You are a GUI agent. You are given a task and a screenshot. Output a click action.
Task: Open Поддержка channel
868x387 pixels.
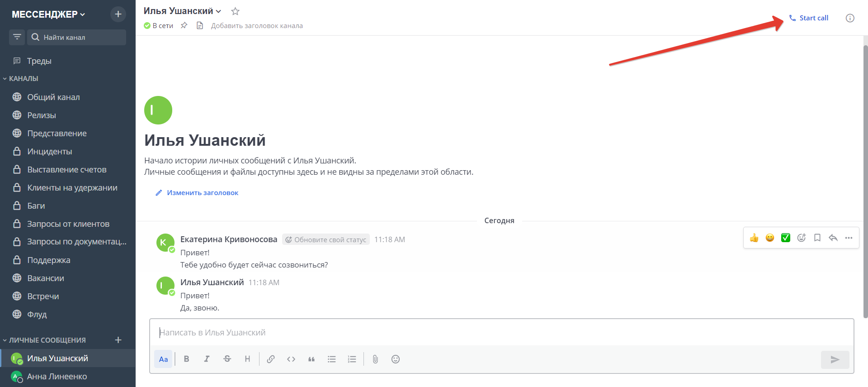[x=68, y=260]
